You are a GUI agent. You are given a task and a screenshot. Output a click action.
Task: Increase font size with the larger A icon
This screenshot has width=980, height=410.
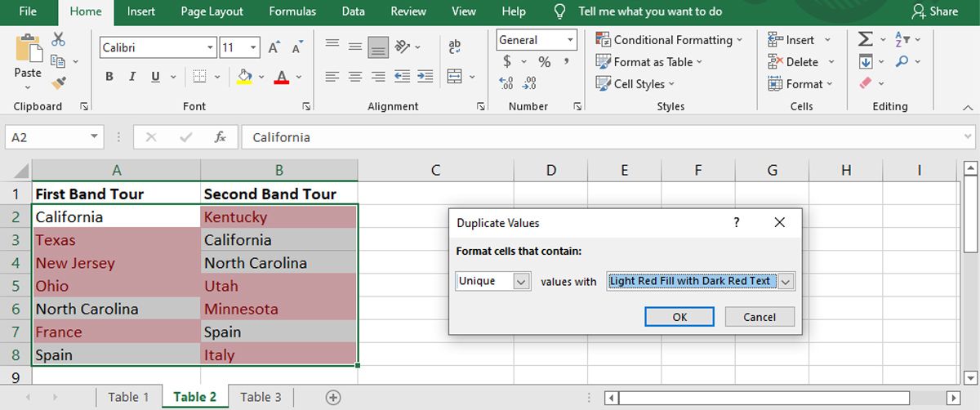point(274,47)
